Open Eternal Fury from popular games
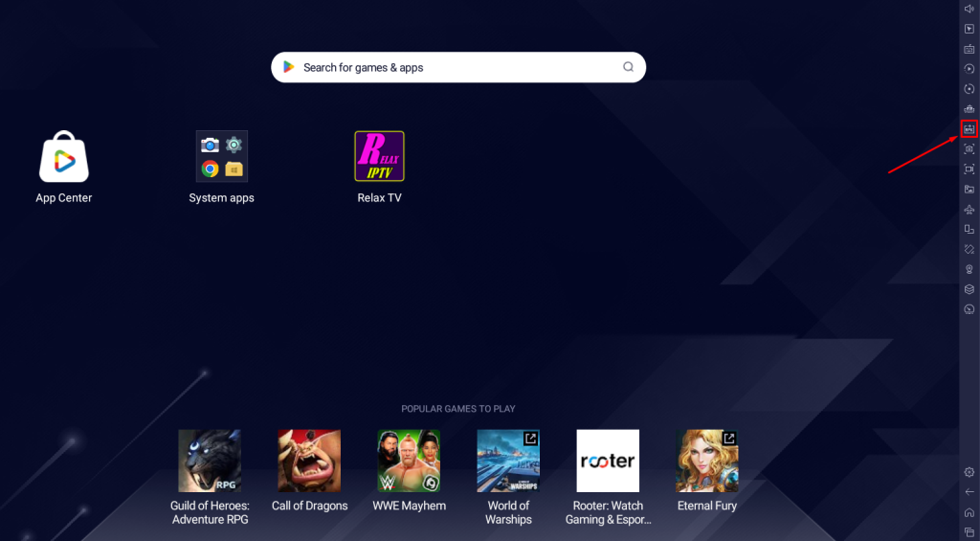This screenshot has width=980, height=541. [706, 461]
